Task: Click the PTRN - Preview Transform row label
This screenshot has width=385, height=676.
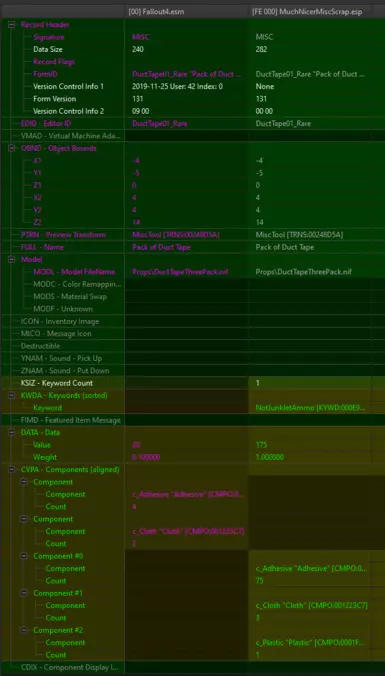Action: tap(63, 235)
